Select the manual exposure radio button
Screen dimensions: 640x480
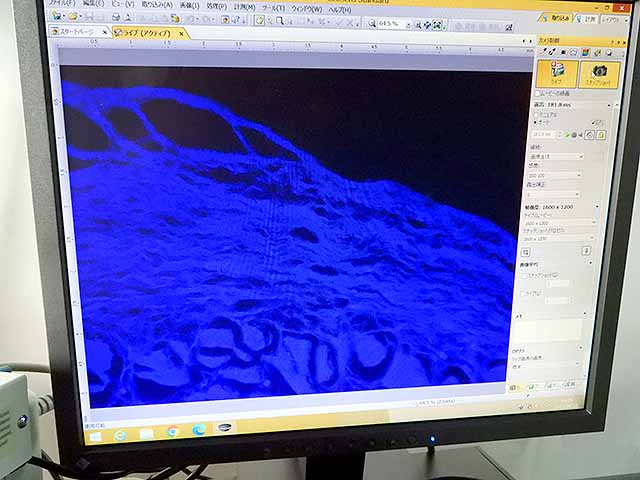(x=535, y=114)
